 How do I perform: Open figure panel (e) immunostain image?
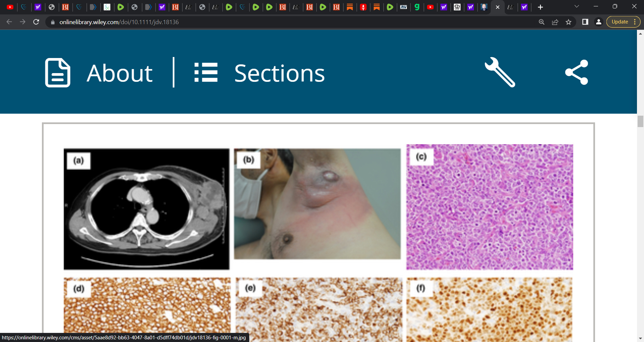click(319, 309)
